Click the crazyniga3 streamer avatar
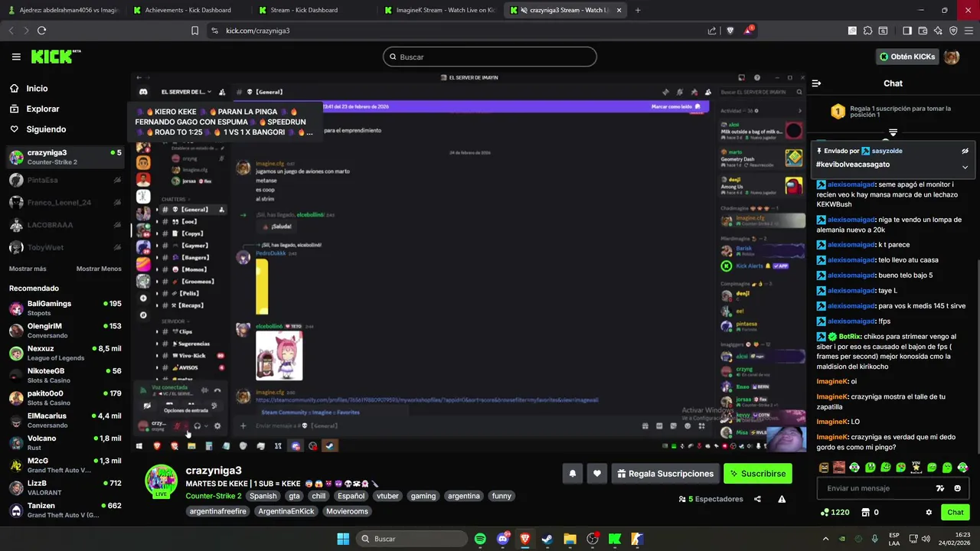The height and width of the screenshot is (551, 980). coord(162,481)
